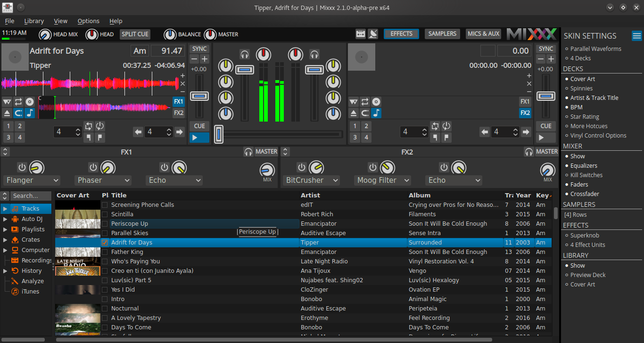The image size is (644, 343).
Task: Click beatjump forward arrow on left deck
Action: tap(179, 132)
